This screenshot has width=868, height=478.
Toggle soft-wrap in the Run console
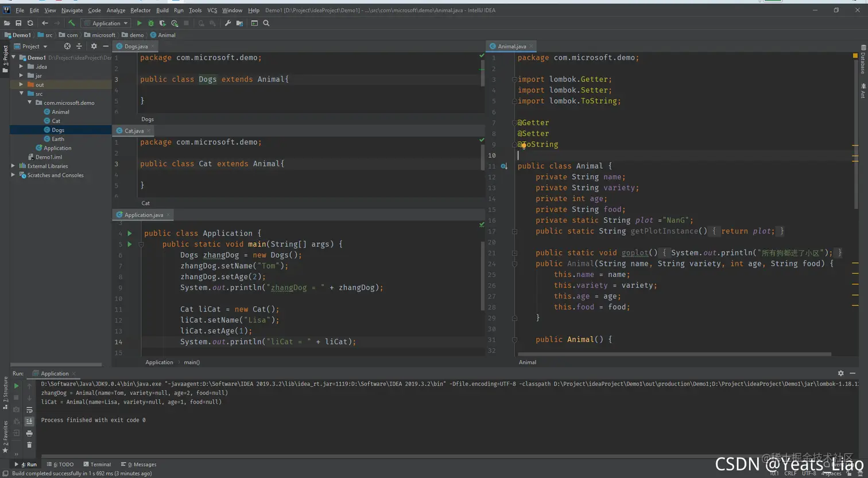[x=29, y=410]
